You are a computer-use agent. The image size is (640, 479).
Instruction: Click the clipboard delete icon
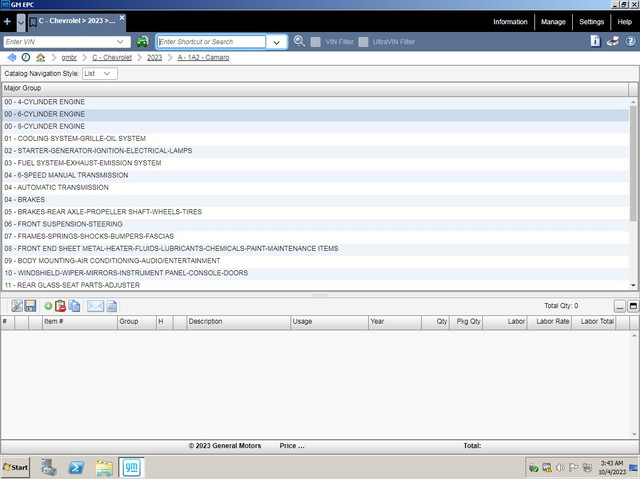(60, 306)
